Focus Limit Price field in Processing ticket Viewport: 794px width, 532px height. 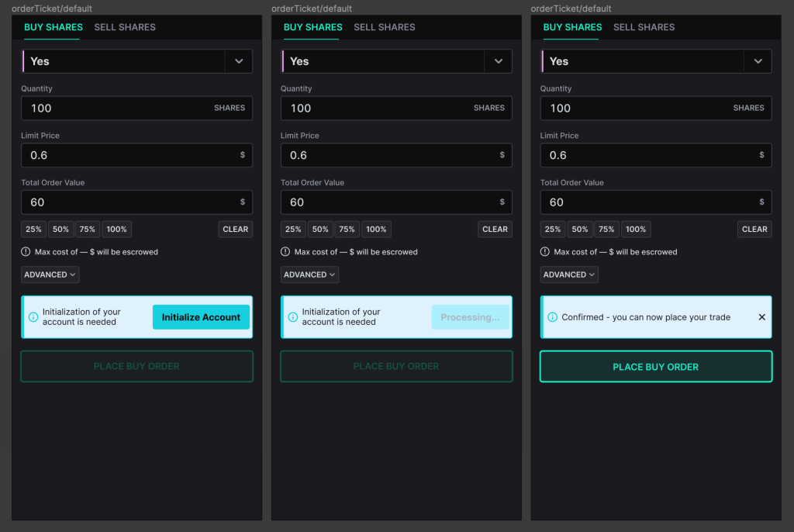coord(396,155)
